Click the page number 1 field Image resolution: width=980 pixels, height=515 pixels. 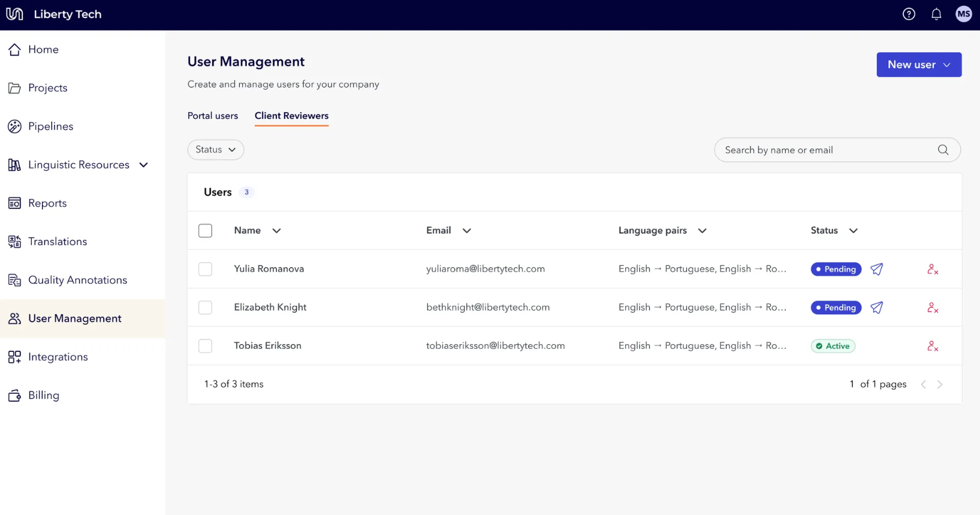[852, 384]
